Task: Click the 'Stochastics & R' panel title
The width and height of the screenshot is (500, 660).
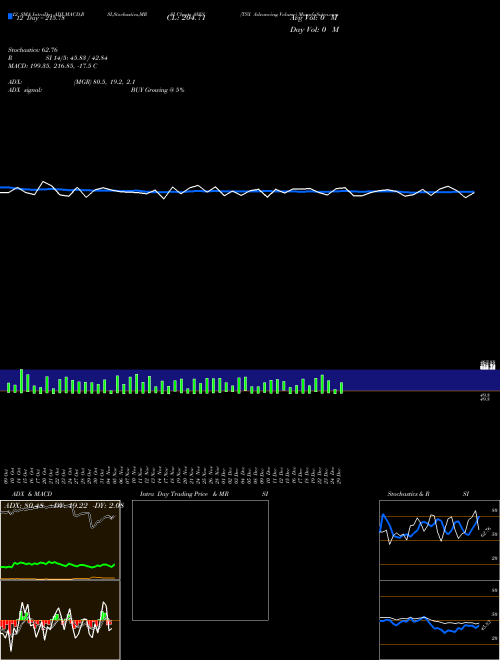Action: pyautogui.click(x=408, y=494)
